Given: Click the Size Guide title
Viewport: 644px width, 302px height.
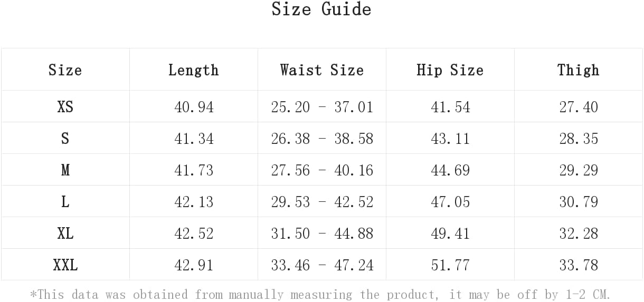Looking at the screenshot, I should pyautogui.click(x=321, y=9).
